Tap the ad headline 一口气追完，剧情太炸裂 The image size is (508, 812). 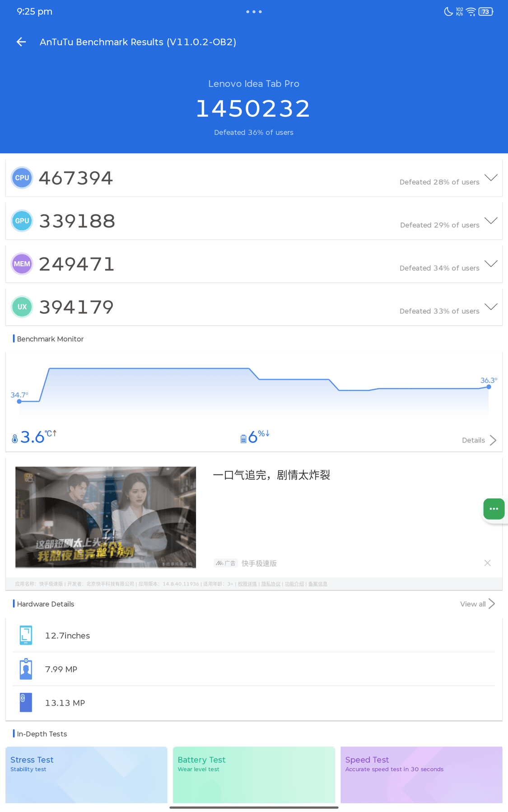pyautogui.click(x=271, y=475)
